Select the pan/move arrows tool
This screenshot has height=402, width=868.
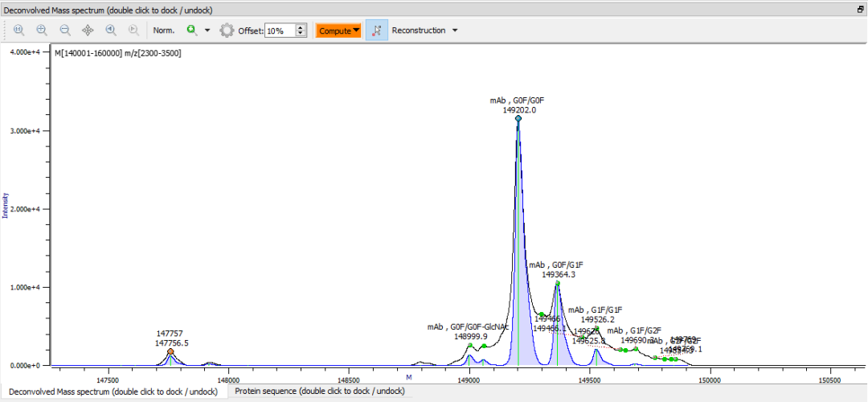[x=88, y=31]
